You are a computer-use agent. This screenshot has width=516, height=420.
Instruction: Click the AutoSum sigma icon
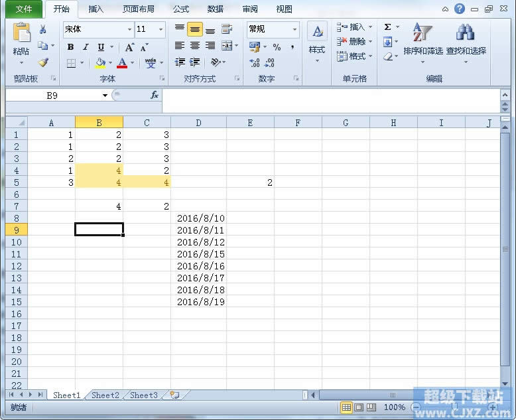tap(388, 27)
